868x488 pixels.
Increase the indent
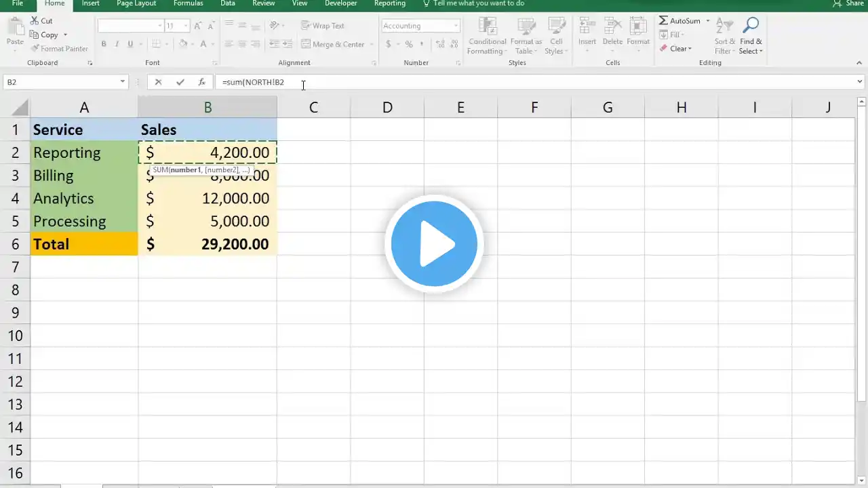[288, 44]
